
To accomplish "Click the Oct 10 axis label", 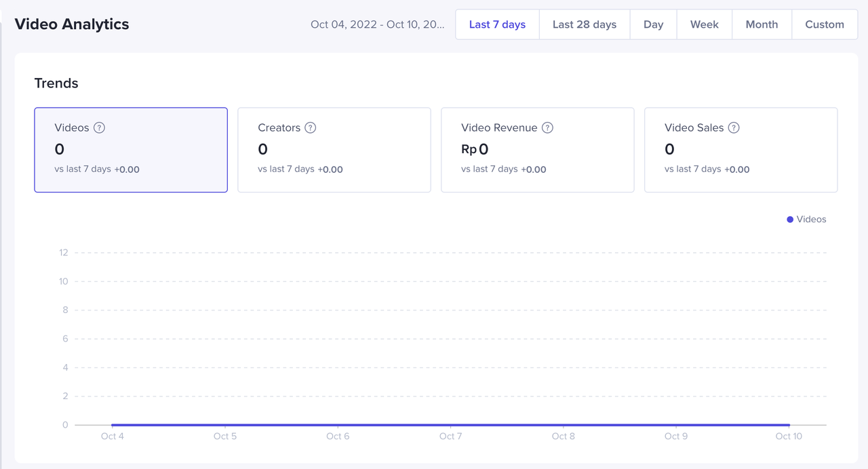I will tap(789, 436).
